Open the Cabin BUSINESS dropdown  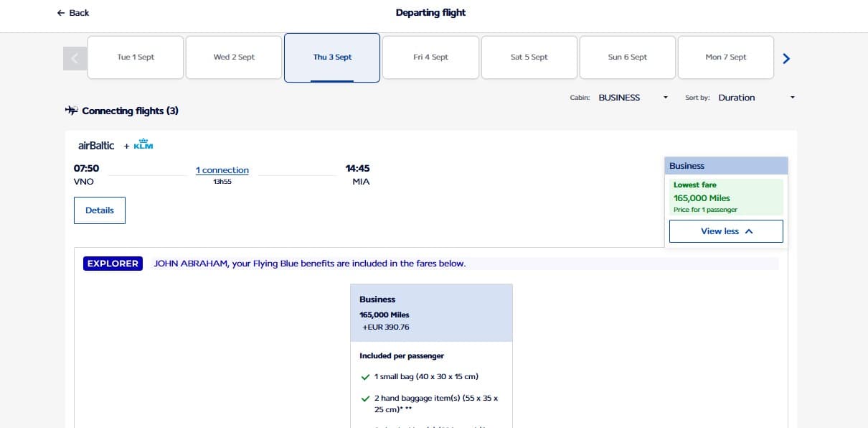click(633, 98)
